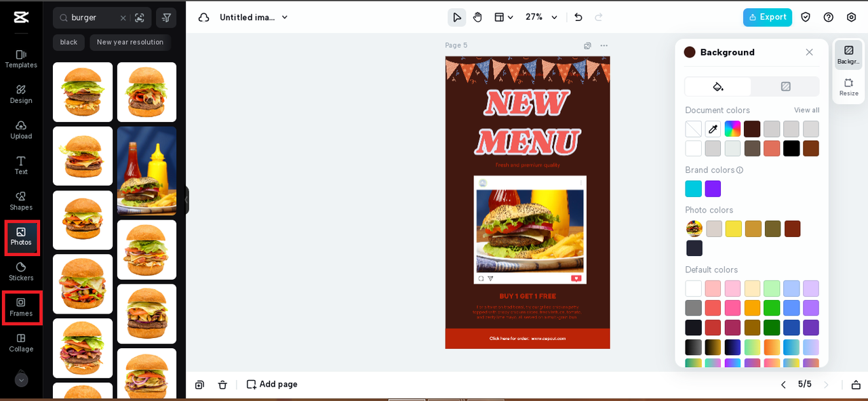Activate the Hand pan tool
Screen dimensions: 868x401
point(477,17)
